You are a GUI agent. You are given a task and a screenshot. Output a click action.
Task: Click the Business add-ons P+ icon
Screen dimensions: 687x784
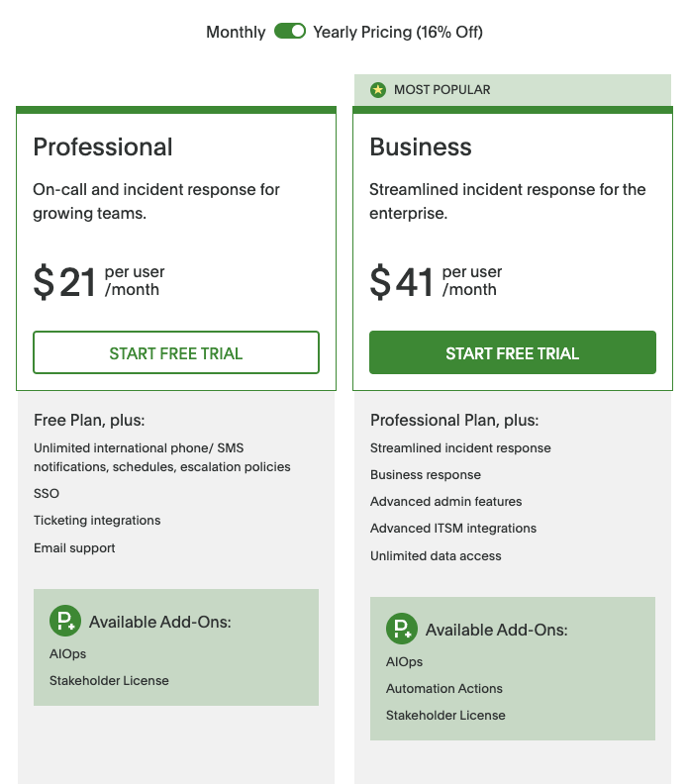pos(402,630)
